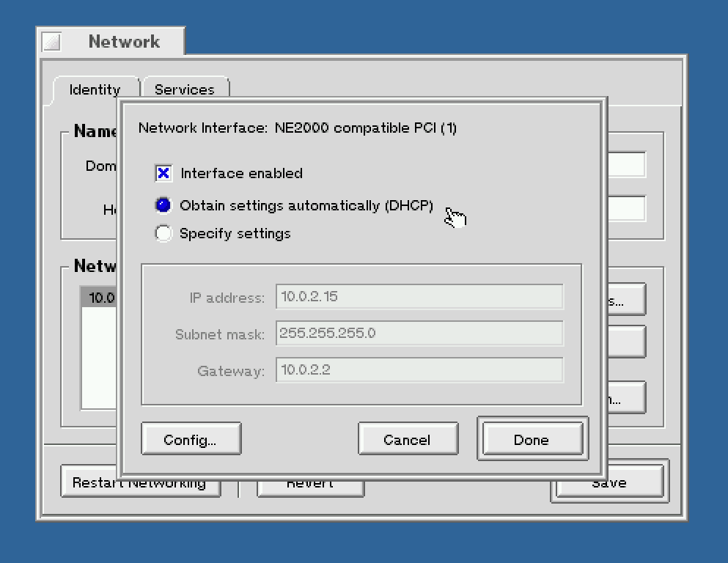The width and height of the screenshot is (728, 563).
Task: Click the Network window close box
Action: pos(51,42)
